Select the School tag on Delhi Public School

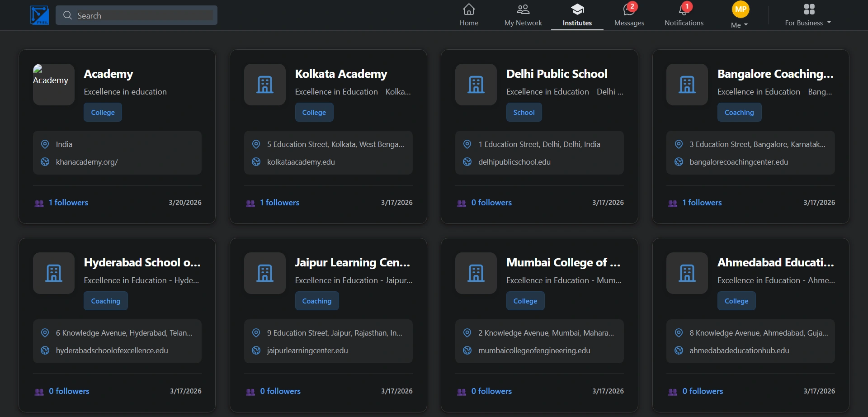[x=524, y=113]
